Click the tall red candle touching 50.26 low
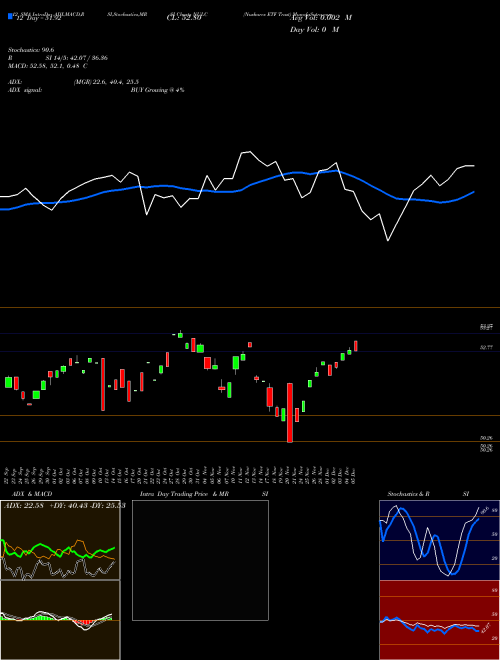This screenshot has height=660, width=500. (x=290, y=412)
